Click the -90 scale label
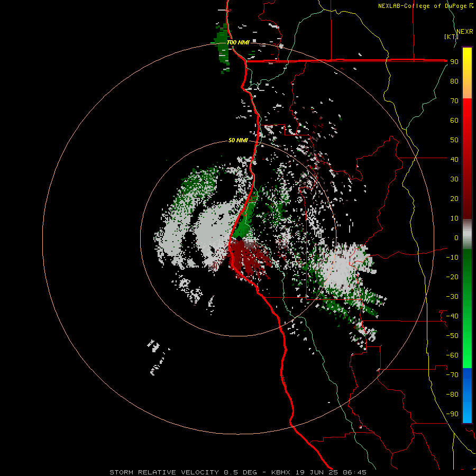 452,414
